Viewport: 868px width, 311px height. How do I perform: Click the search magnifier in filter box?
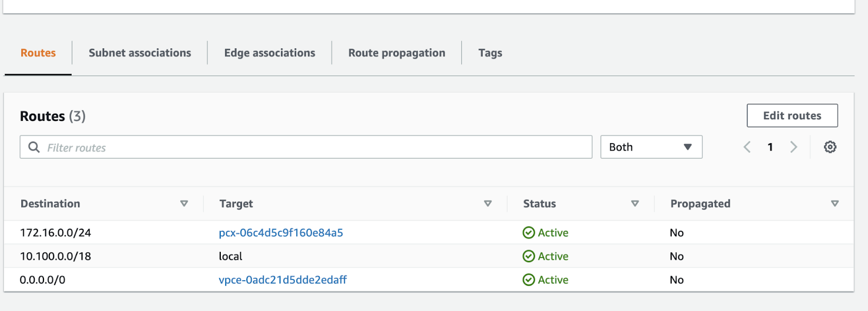coord(34,147)
